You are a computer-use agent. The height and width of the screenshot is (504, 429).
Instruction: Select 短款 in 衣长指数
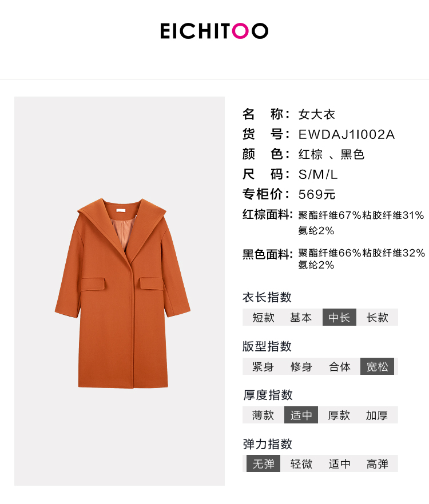tap(264, 318)
